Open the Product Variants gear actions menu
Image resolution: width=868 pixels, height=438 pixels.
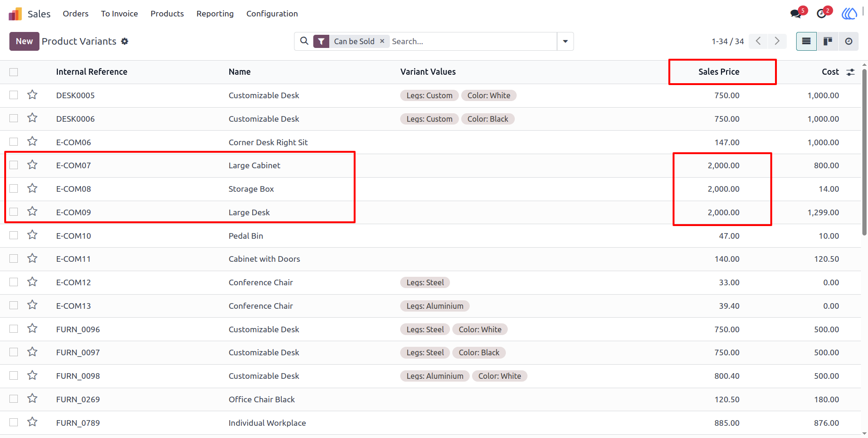pyautogui.click(x=124, y=41)
